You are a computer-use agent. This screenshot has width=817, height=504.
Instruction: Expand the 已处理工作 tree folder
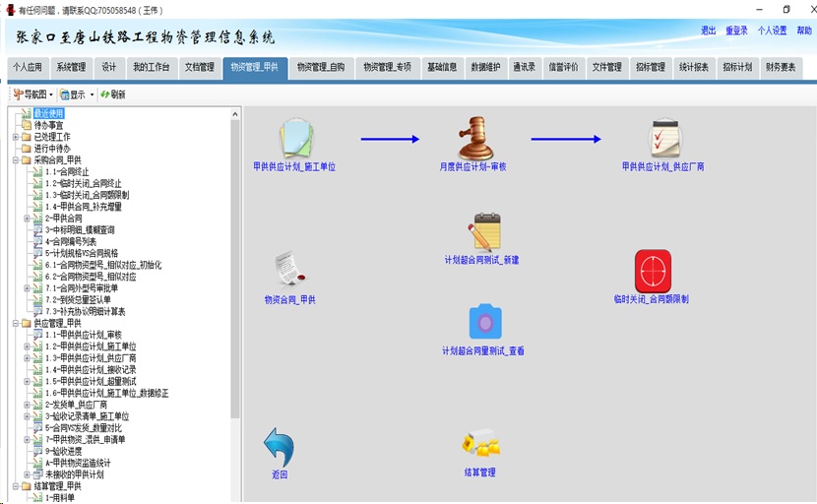pyautogui.click(x=15, y=137)
